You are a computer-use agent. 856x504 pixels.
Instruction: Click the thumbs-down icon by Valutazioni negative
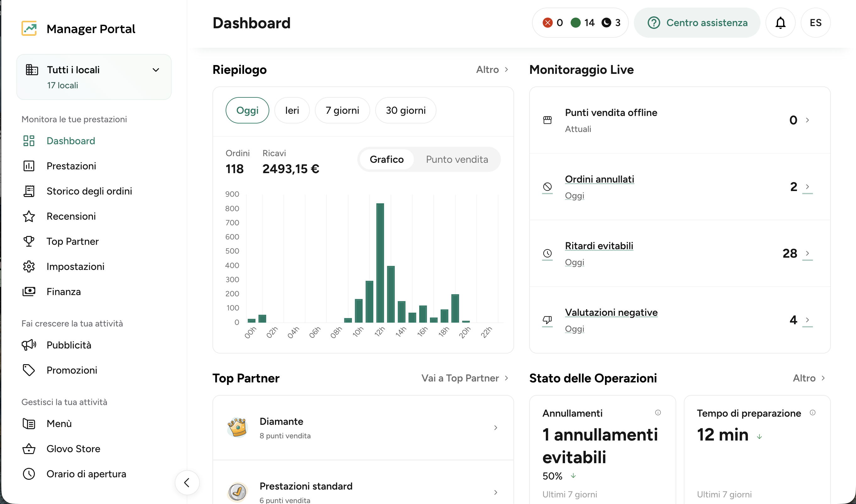(x=547, y=320)
